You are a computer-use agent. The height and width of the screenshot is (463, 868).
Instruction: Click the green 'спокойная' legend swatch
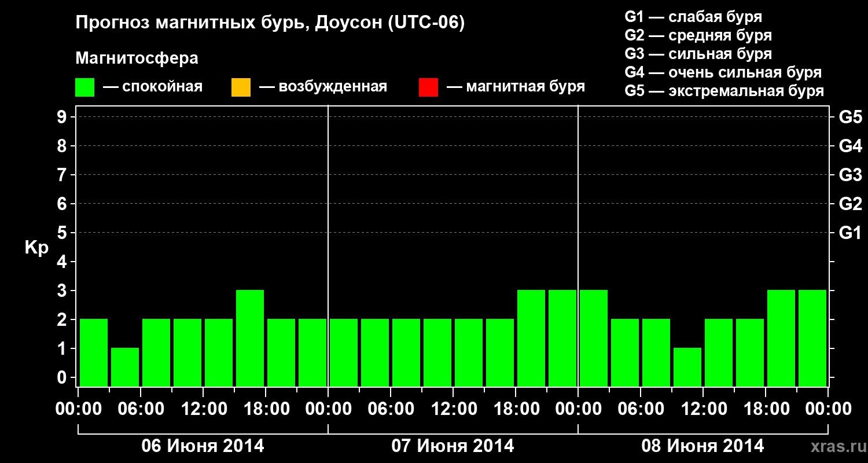[x=85, y=87]
